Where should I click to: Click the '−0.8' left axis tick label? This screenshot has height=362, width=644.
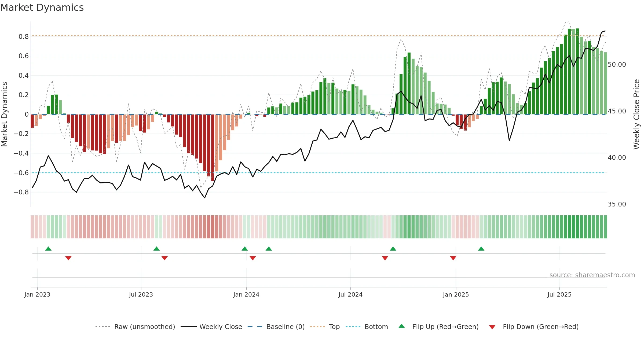[21, 192]
